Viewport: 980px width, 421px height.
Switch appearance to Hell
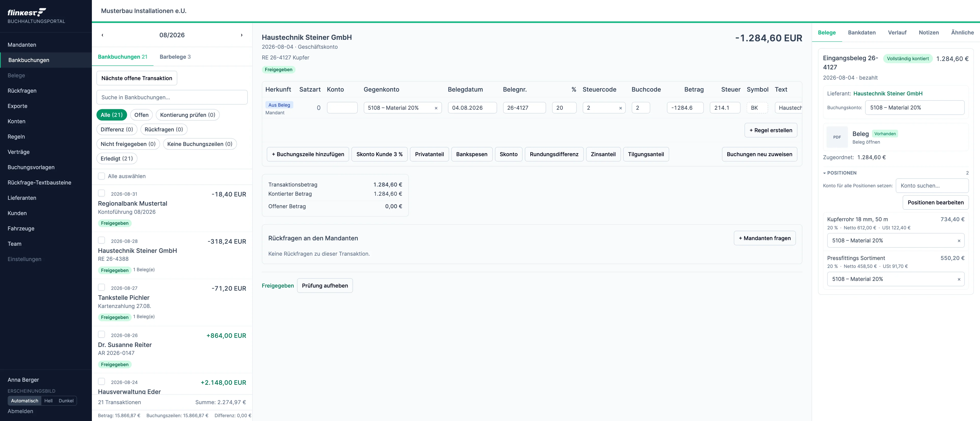[48, 401]
